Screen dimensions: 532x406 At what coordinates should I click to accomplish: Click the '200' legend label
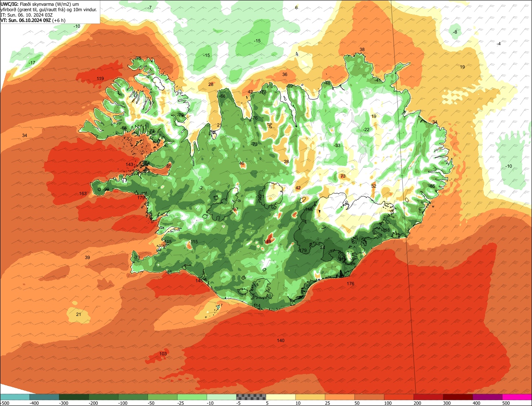pyautogui.click(x=418, y=403)
